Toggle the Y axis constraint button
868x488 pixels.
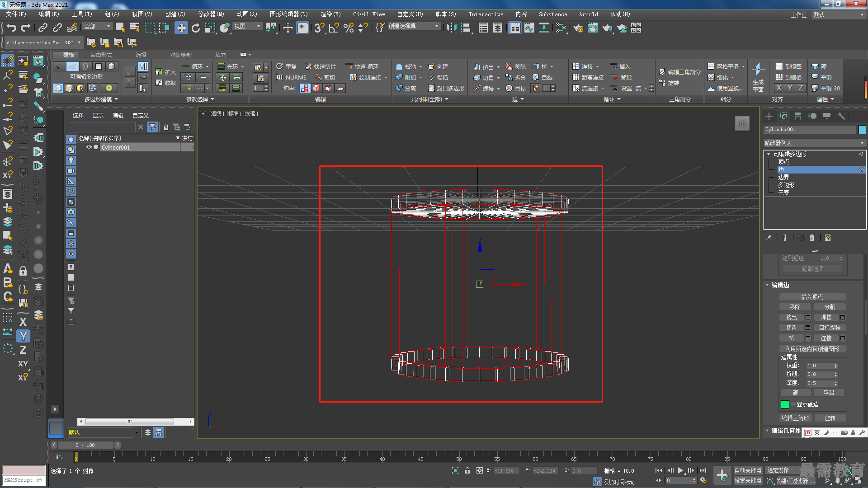(23, 336)
